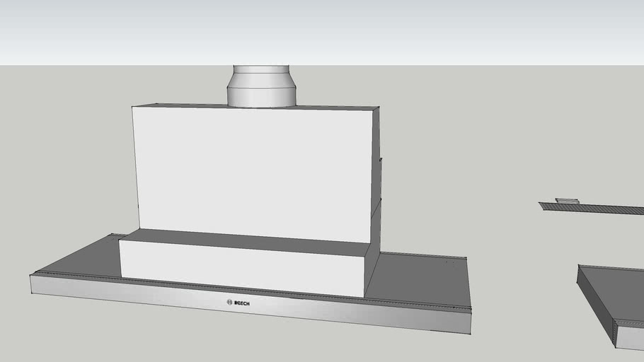The width and height of the screenshot is (644, 362).
Task: Click the small bracket atop the grille strip
Action: click(x=567, y=201)
